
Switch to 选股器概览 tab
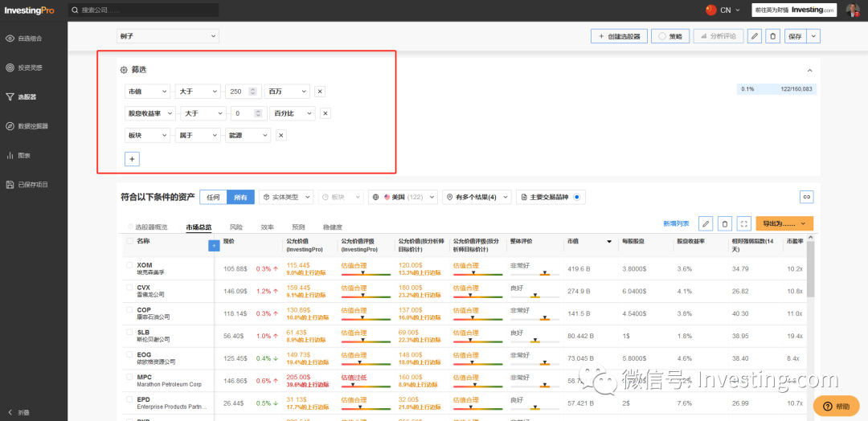click(147, 227)
